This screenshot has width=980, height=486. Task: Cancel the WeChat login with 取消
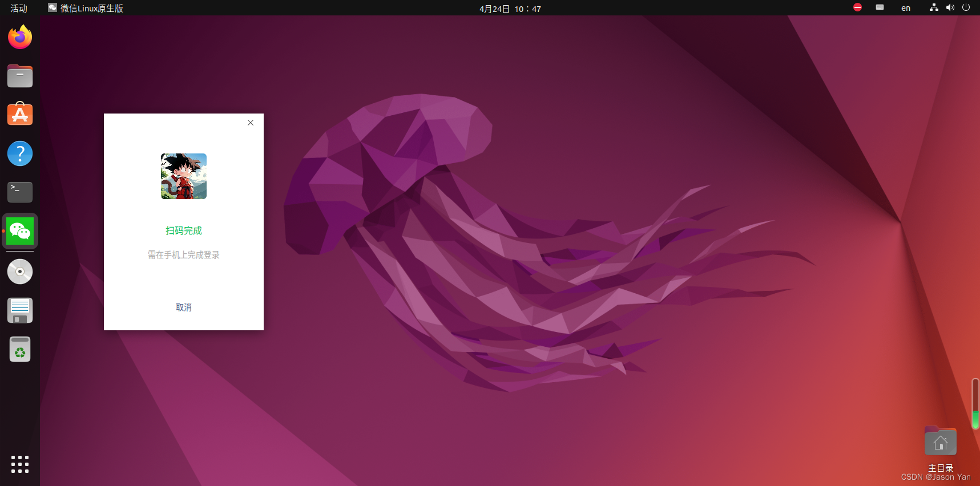184,307
